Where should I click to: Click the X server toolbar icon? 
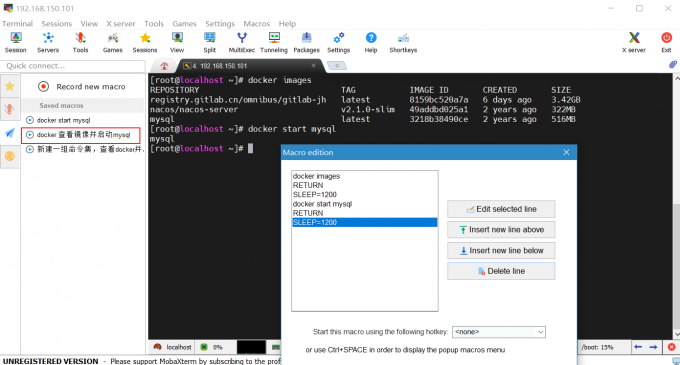coord(634,42)
